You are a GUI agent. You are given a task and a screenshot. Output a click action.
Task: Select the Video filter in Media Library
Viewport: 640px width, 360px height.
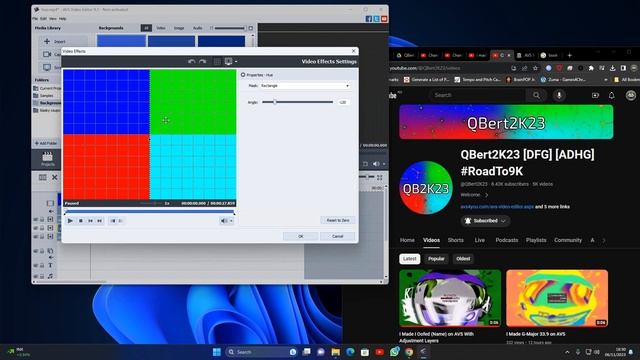(161, 28)
